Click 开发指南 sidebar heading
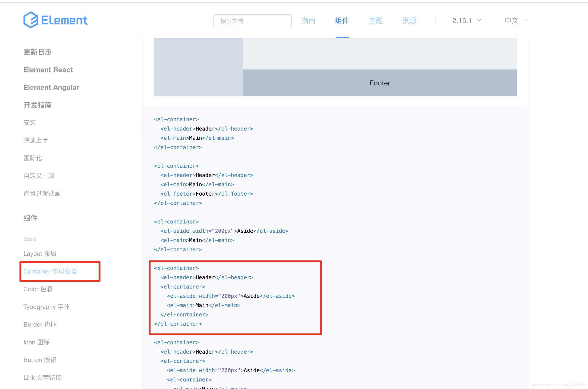 (37, 105)
